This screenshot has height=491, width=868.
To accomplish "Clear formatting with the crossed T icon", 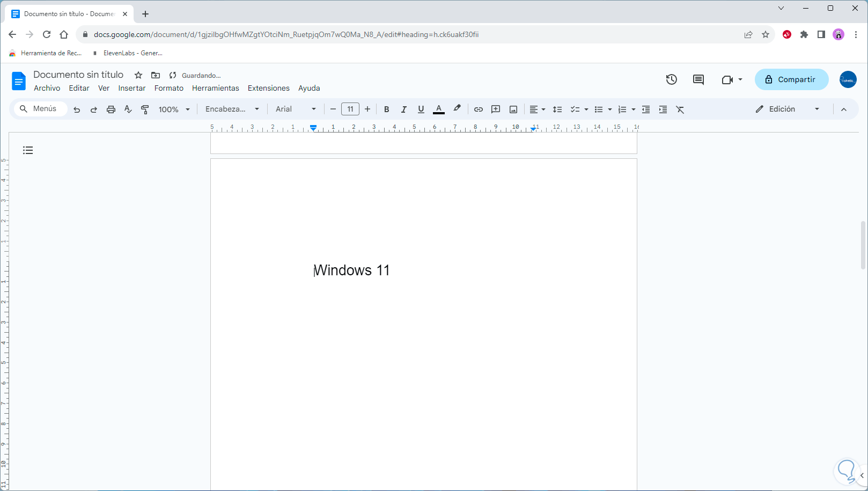I will [680, 109].
